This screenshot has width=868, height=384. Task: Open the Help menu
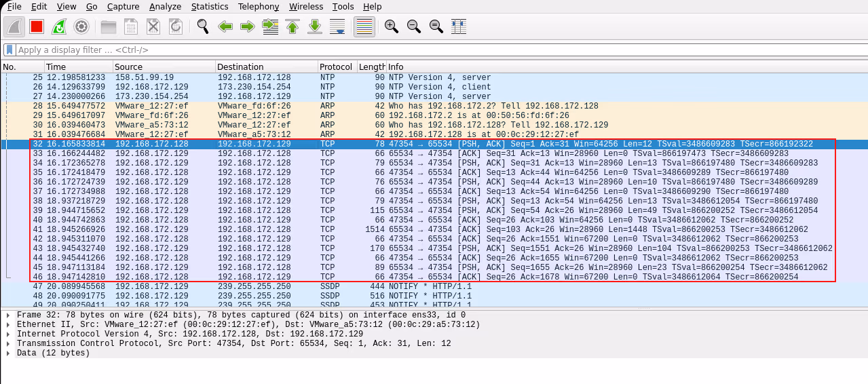point(373,7)
